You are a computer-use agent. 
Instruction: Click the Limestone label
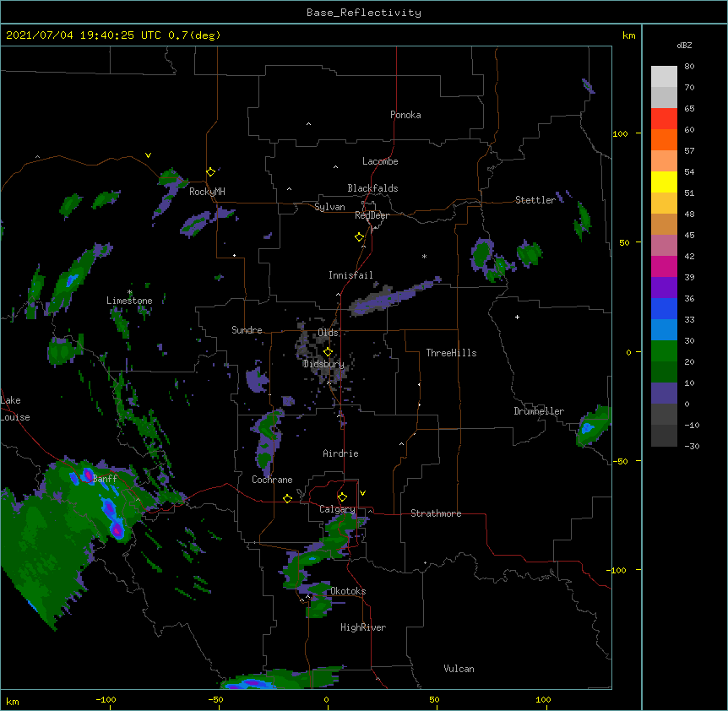(x=129, y=301)
